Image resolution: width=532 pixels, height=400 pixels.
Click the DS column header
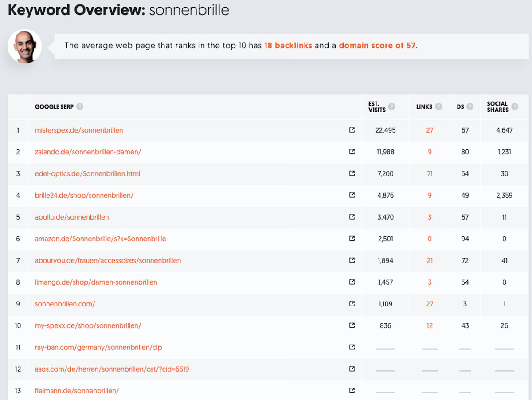[x=460, y=107]
